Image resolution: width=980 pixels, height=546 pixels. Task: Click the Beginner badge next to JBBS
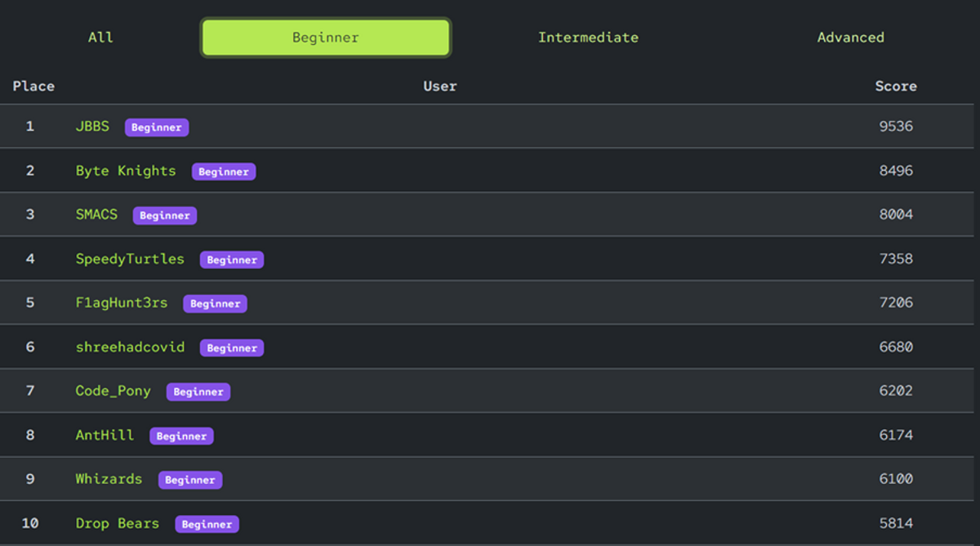point(157,128)
